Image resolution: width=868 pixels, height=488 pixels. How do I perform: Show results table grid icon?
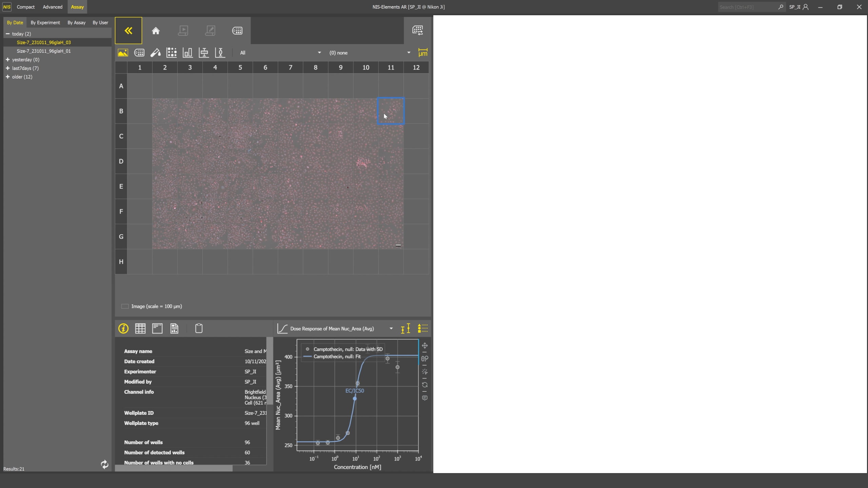140,328
